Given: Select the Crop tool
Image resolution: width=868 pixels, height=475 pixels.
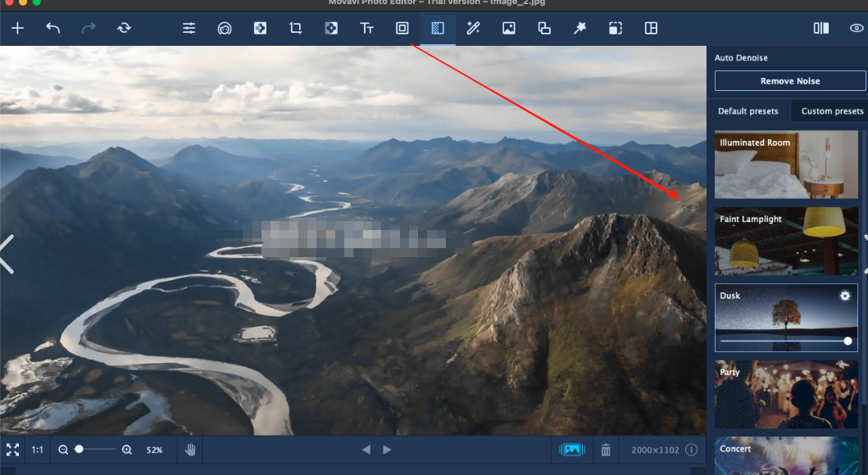Looking at the screenshot, I should click(296, 28).
